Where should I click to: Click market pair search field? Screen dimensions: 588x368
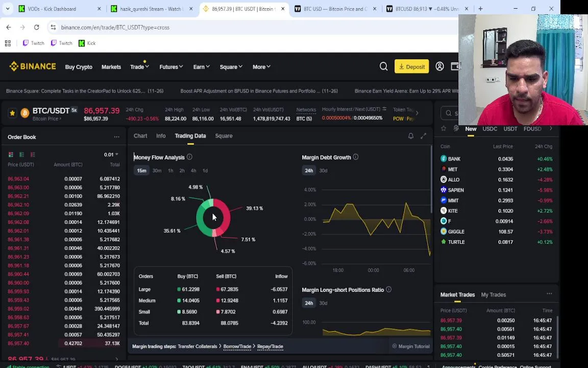tap(450, 113)
